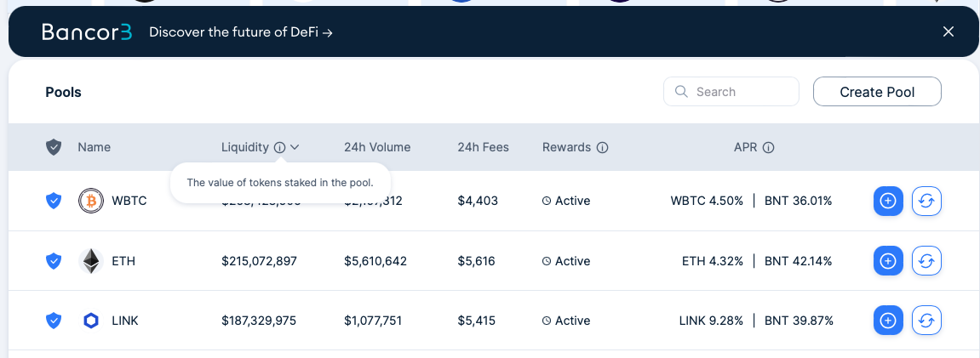The height and width of the screenshot is (358, 980).
Task: Sort by 24h Fees column header
Action: (x=483, y=148)
